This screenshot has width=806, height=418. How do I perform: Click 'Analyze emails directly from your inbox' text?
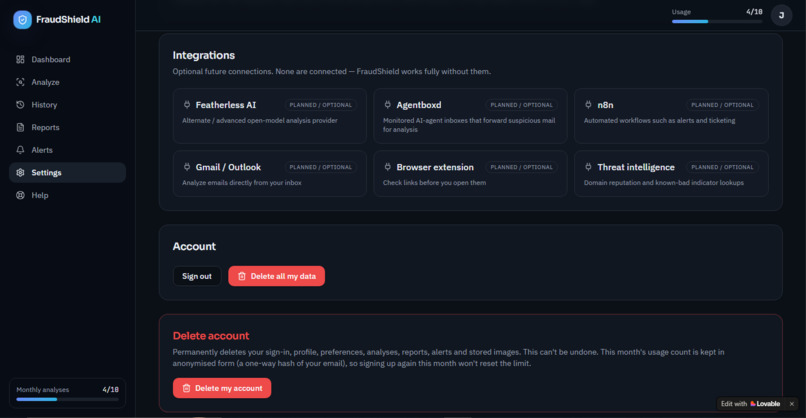point(242,183)
